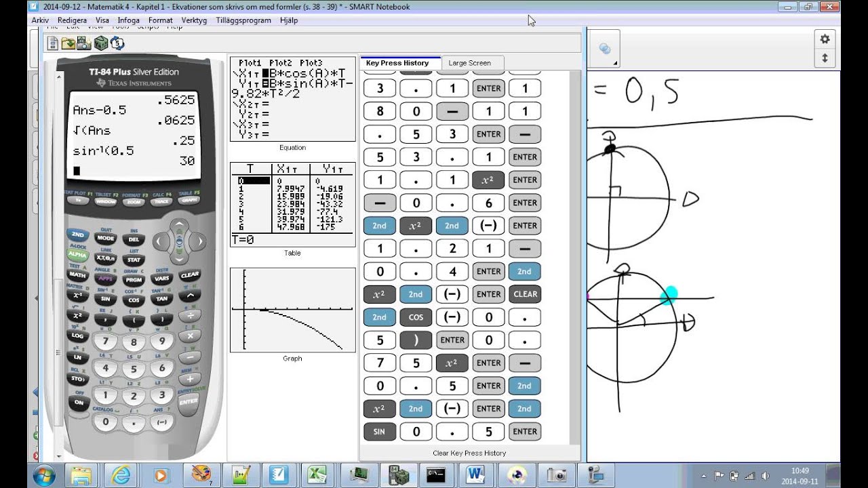Screen dimensions: 868x488
Task: Click the PRGM key on the calculator
Action: click(134, 279)
